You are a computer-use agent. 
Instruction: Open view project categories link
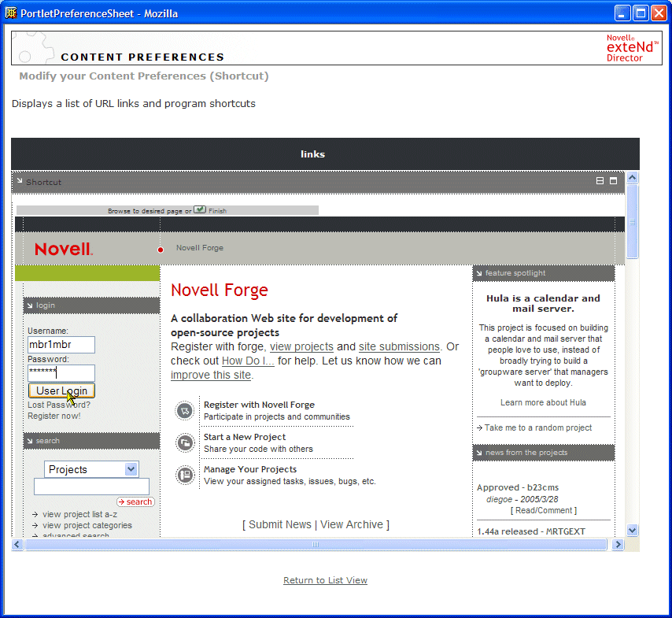[x=87, y=525]
